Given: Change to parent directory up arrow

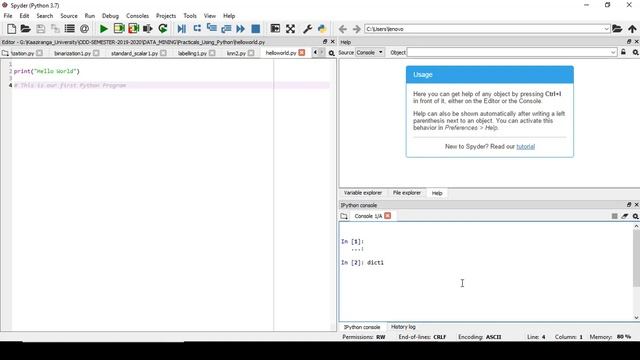Looking at the screenshot, I should (x=632, y=29).
